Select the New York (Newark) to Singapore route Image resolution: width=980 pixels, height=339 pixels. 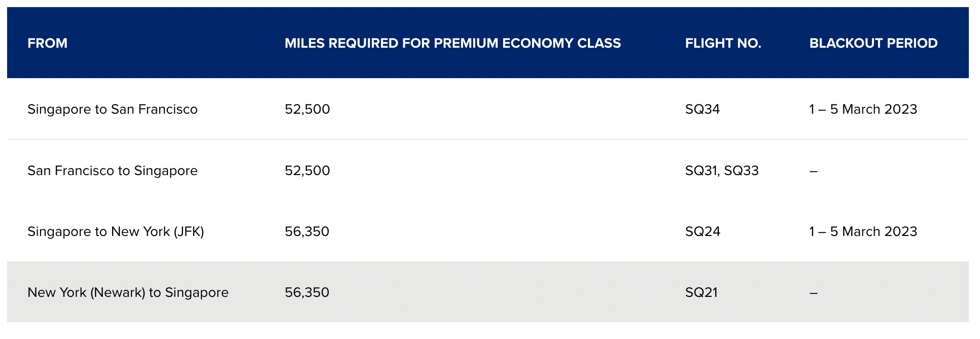click(x=128, y=292)
